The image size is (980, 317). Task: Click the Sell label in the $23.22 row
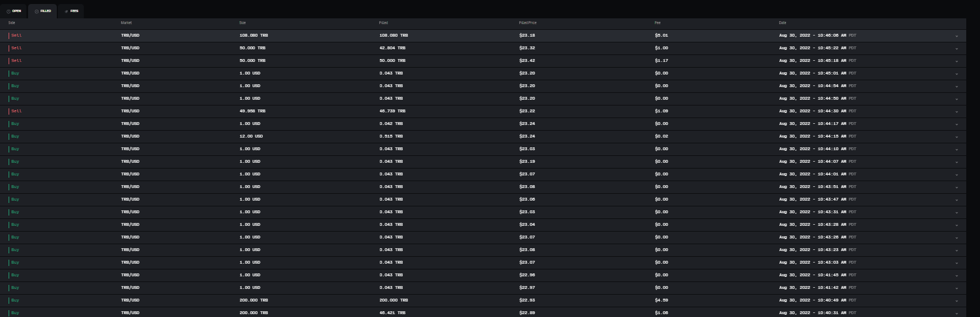point(16,111)
